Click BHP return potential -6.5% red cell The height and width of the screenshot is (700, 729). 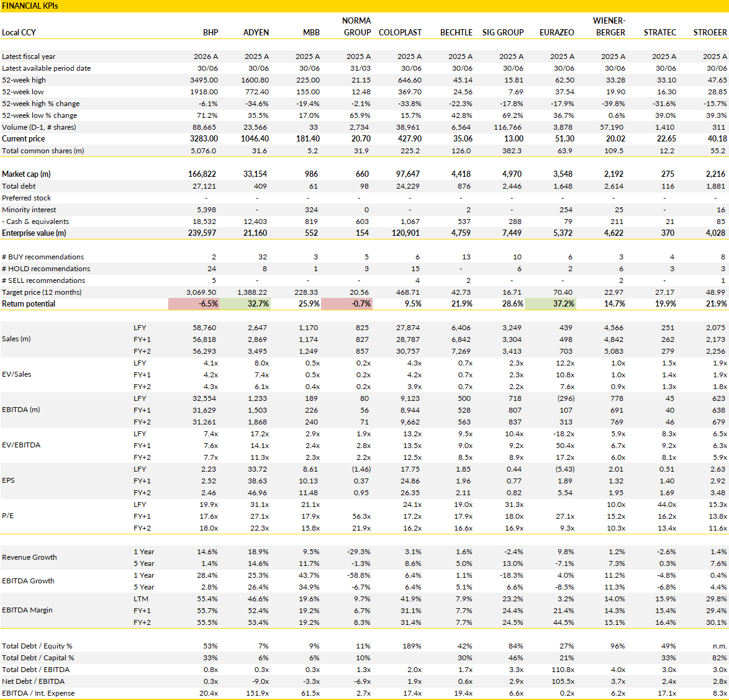coord(193,304)
